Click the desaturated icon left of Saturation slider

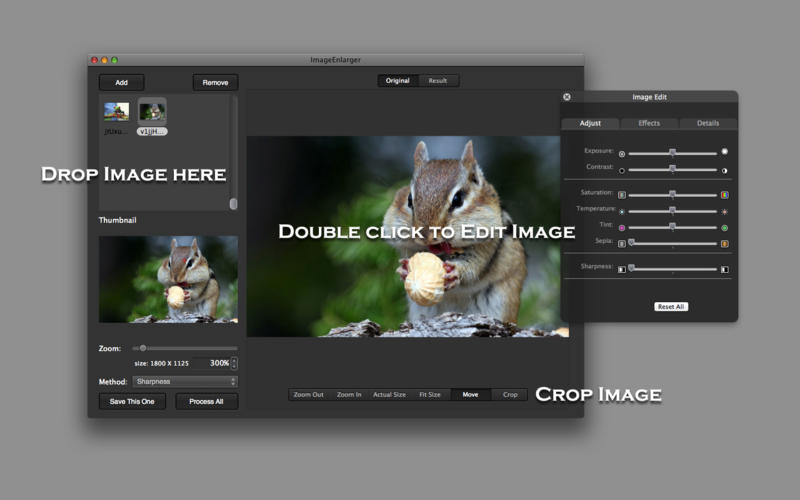tap(621, 195)
